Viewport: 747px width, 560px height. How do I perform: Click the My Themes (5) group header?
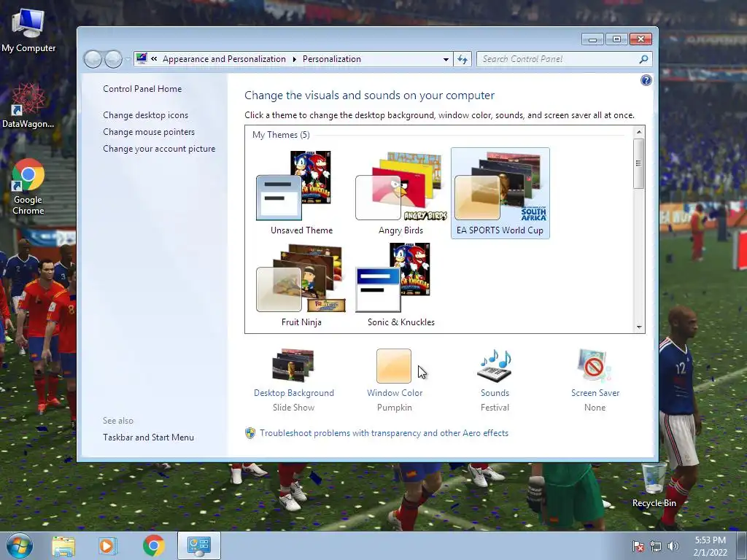281,135
